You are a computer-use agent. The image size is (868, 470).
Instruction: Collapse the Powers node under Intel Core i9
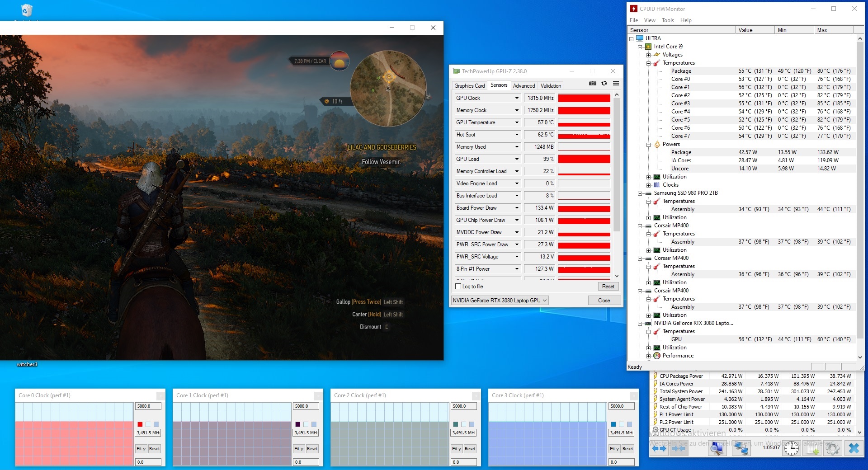tap(648, 145)
